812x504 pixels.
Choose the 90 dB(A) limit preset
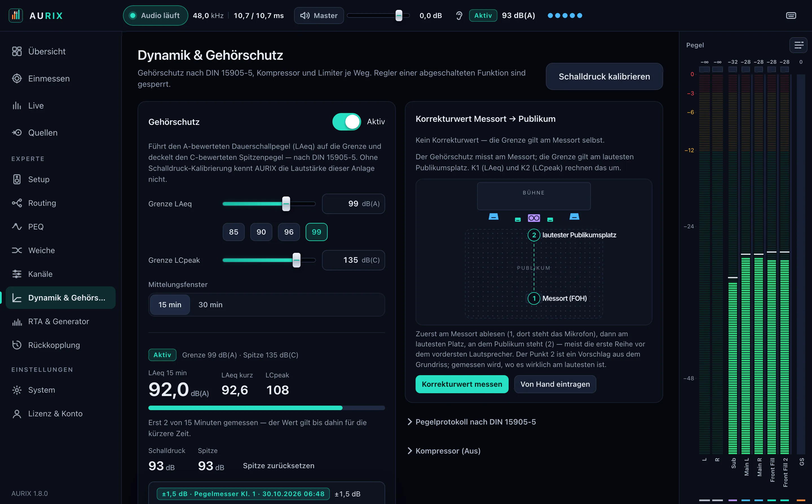[261, 232]
